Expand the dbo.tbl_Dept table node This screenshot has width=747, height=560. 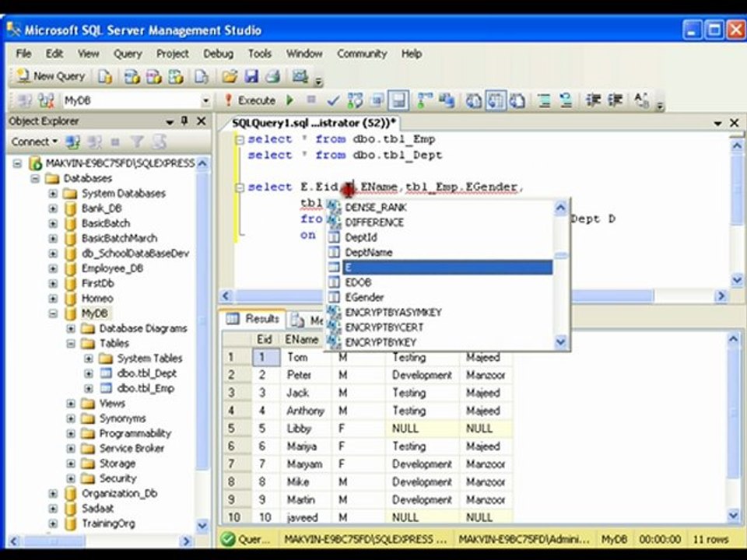[89, 373]
